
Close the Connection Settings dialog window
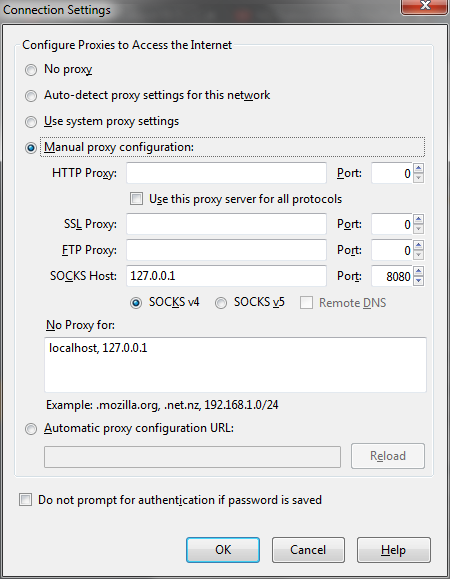[x=425, y=6]
